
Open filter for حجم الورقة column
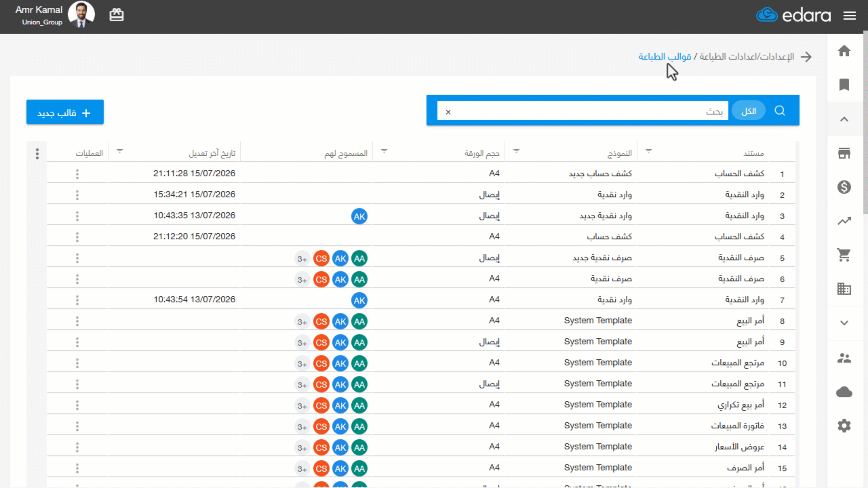(x=384, y=151)
